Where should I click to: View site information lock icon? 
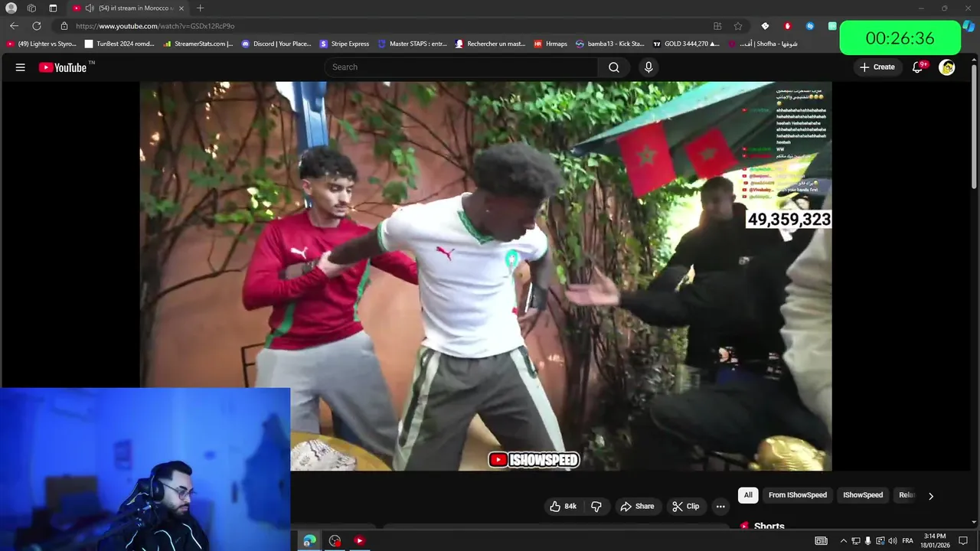(x=64, y=26)
